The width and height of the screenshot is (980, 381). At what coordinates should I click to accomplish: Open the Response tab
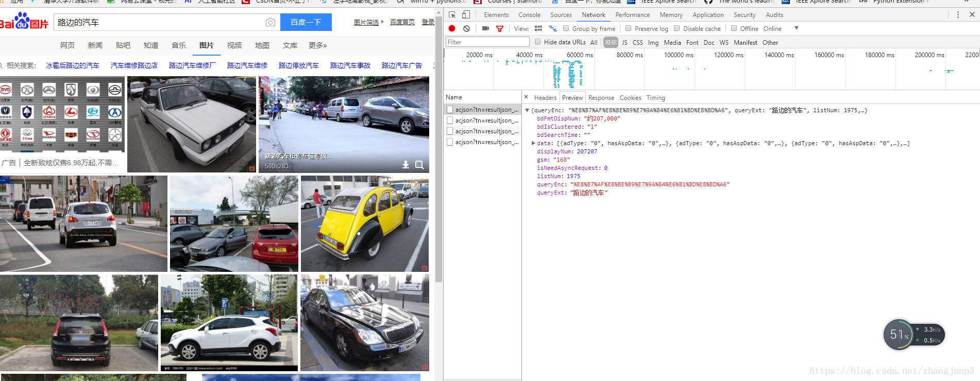[x=601, y=97]
